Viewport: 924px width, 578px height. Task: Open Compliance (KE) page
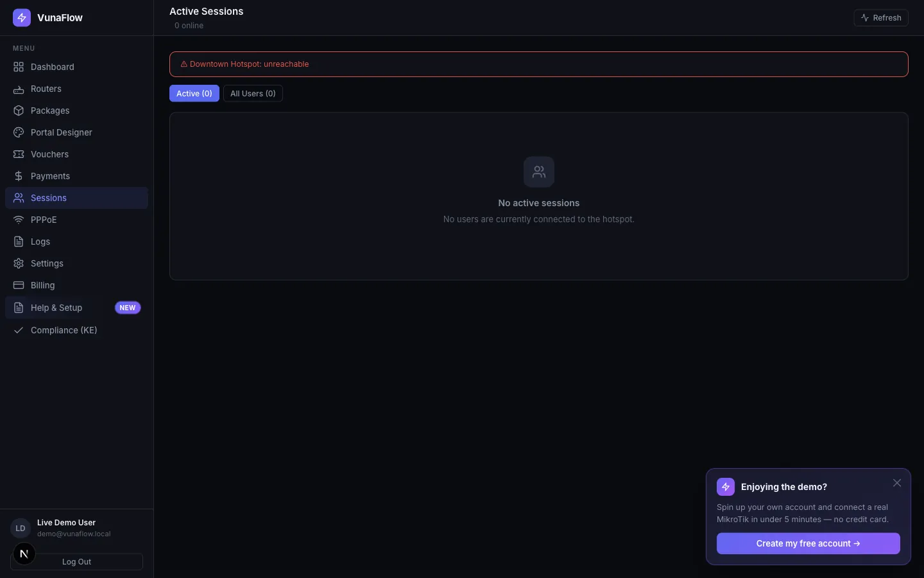76,330
